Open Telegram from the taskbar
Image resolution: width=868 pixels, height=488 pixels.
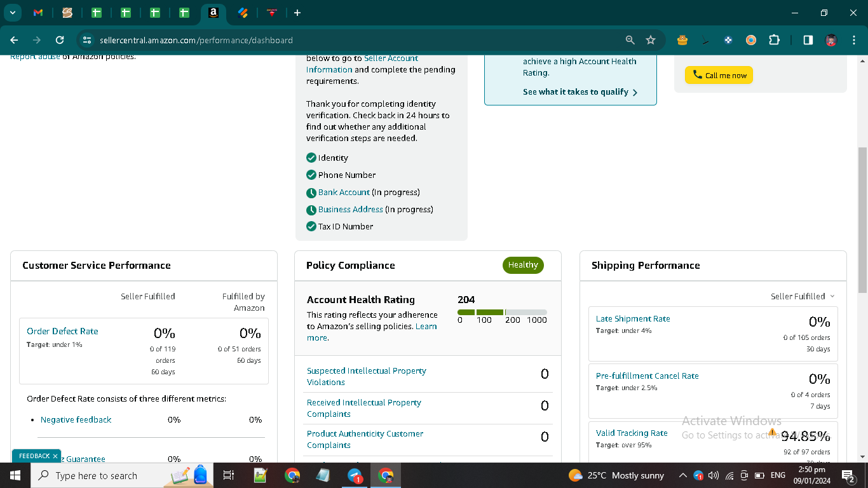coord(355,475)
